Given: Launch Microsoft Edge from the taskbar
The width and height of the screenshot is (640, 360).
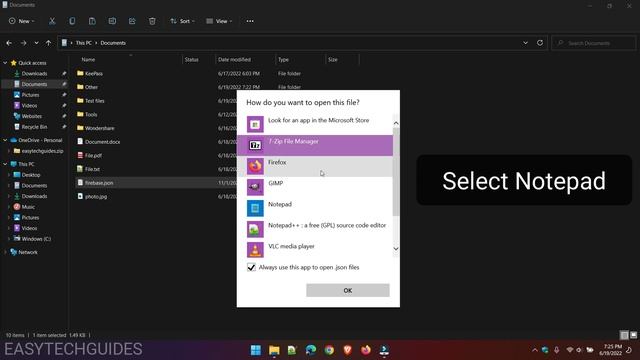Looking at the screenshot, I should [x=311, y=350].
